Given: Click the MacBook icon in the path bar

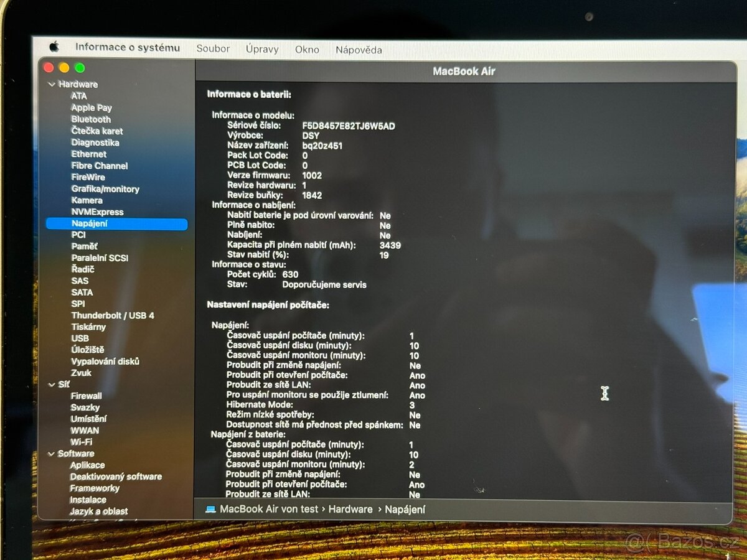Looking at the screenshot, I should [210, 509].
